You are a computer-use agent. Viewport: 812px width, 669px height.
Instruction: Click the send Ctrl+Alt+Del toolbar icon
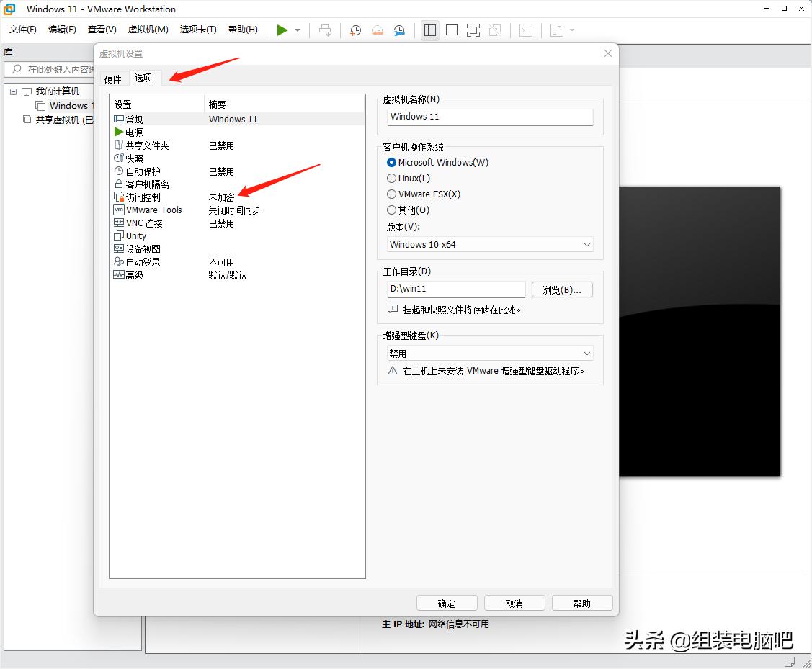(x=326, y=30)
